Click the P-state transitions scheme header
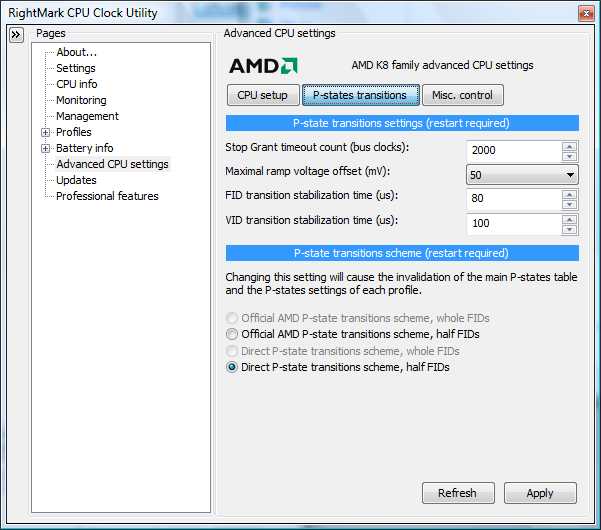The height and width of the screenshot is (530, 601). tap(402, 253)
